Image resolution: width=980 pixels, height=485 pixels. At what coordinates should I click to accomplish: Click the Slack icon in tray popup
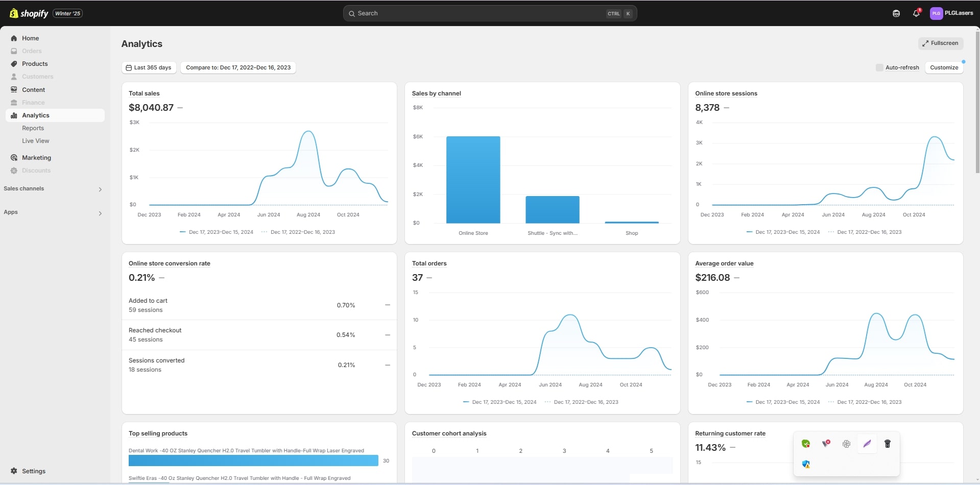click(x=846, y=444)
